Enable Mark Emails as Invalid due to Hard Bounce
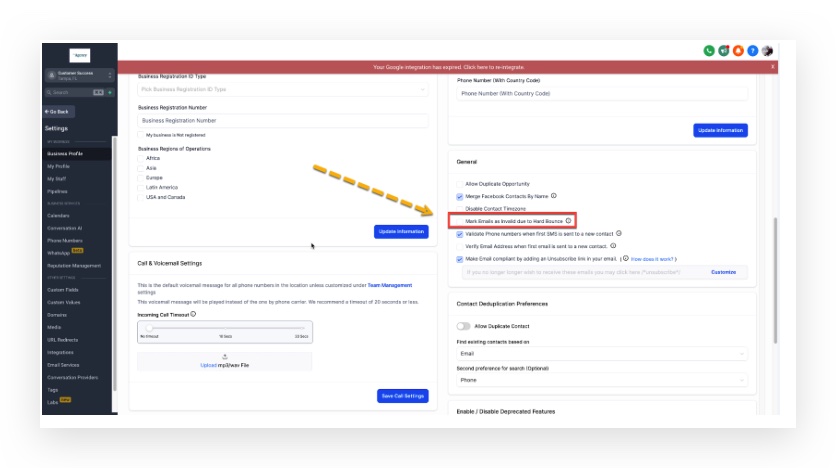 coord(460,220)
